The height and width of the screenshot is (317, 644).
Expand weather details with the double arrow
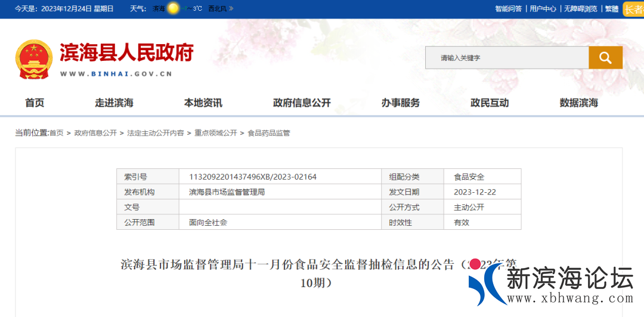pos(231,9)
